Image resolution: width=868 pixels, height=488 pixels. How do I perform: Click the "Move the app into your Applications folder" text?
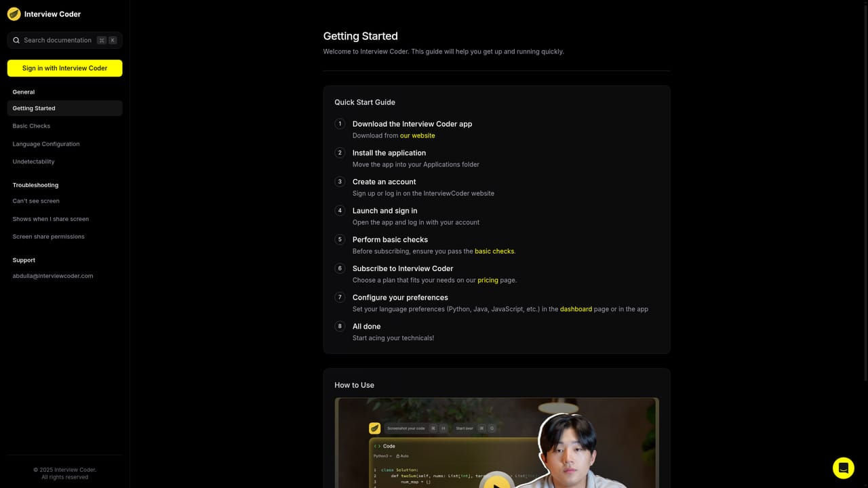pos(416,165)
